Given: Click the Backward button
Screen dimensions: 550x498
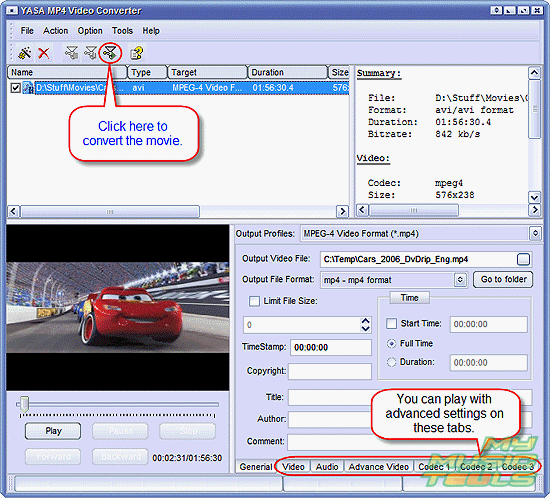Looking at the screenshot, I should click(120, 456).
